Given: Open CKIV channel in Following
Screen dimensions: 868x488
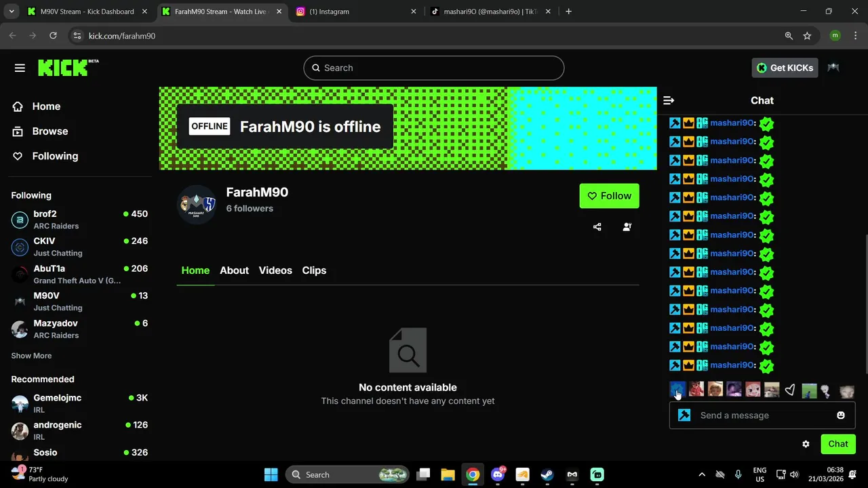Looking at the screenshot, I should [79, 247].
